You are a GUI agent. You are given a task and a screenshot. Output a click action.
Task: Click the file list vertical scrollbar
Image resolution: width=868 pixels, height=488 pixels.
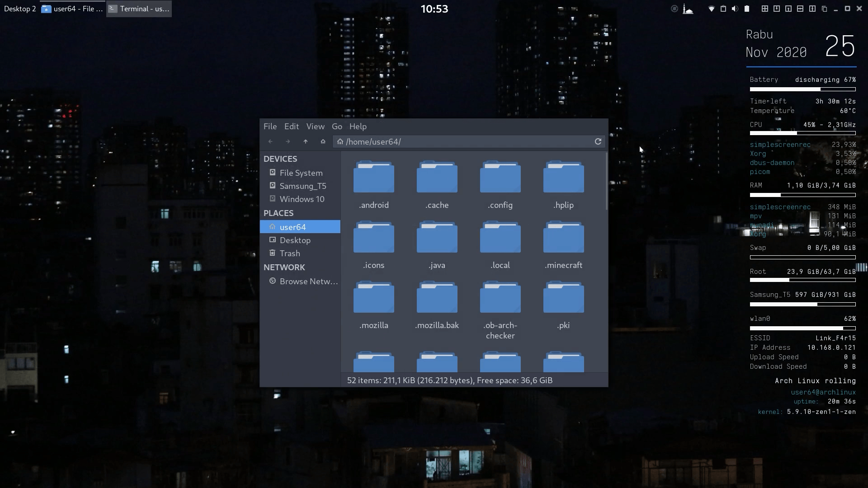click(606, 181)
